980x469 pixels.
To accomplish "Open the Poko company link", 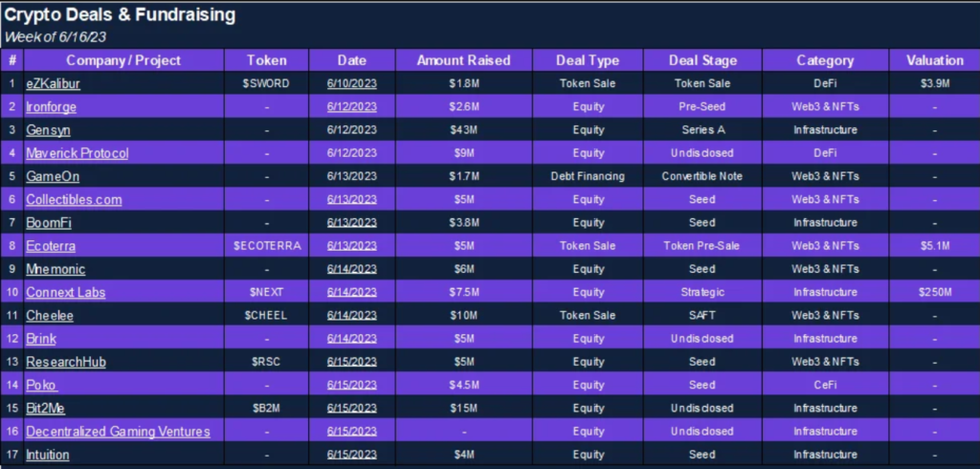I will tap(41, 385).
